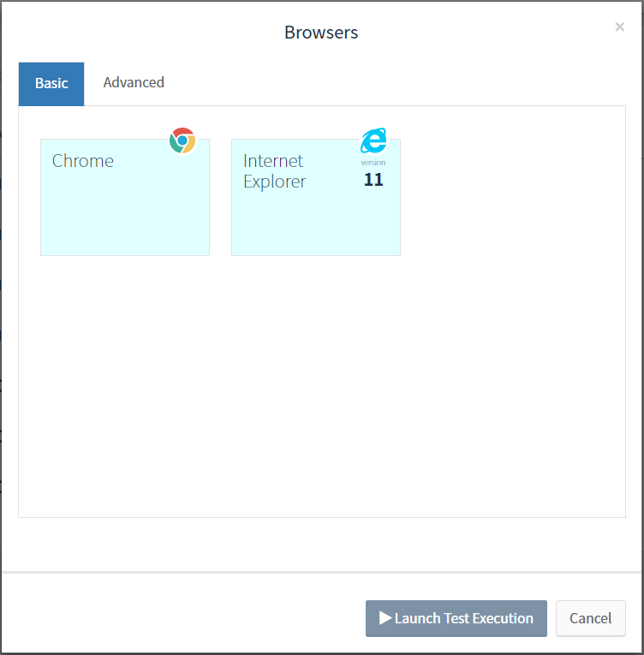Click the Browsers dialog title

[321, 33]
